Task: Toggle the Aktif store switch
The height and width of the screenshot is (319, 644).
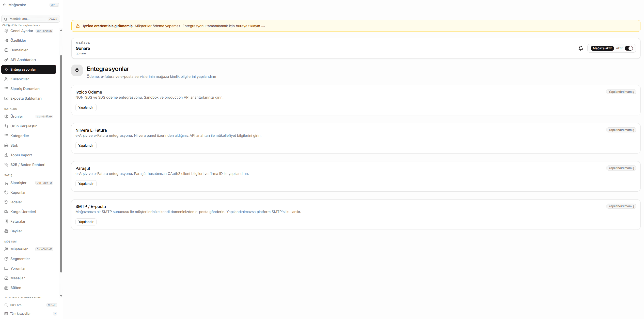Action: coord(629,48)
